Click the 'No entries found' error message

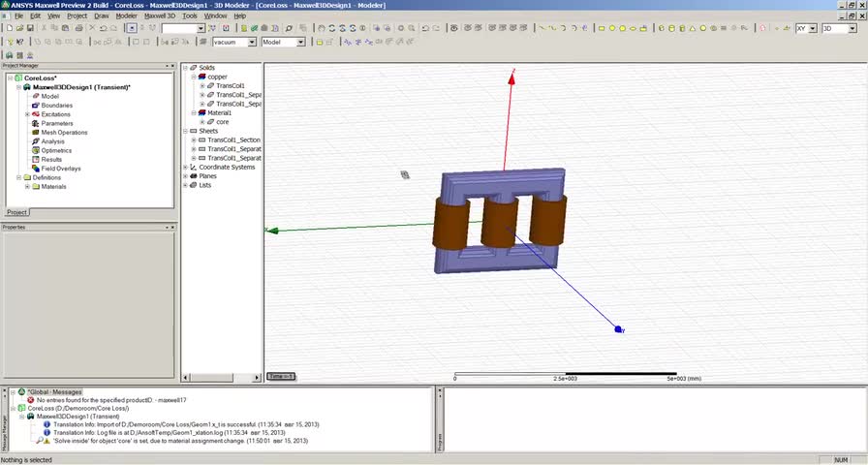click(x=111, y=400)
